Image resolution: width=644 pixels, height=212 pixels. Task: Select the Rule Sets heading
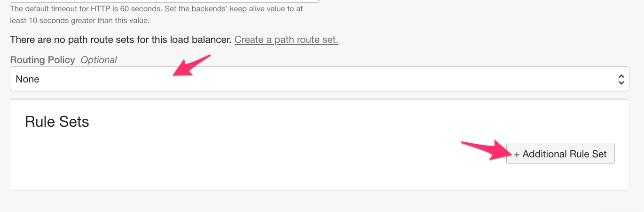point(57,122)
